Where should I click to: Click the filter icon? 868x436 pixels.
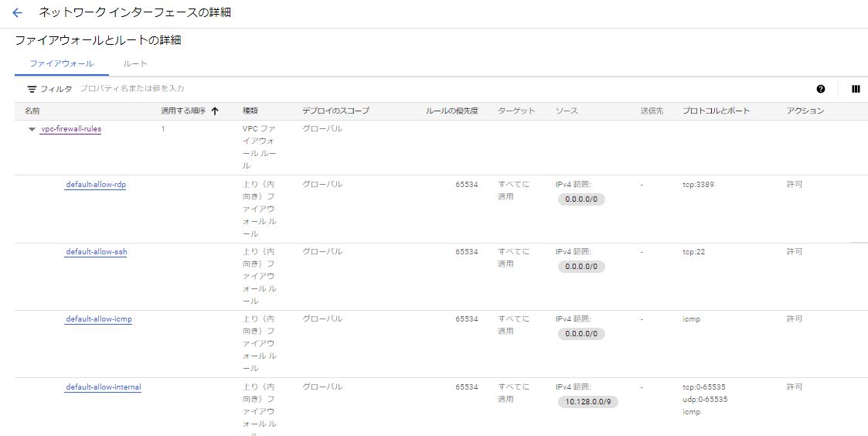coord(32,89)
